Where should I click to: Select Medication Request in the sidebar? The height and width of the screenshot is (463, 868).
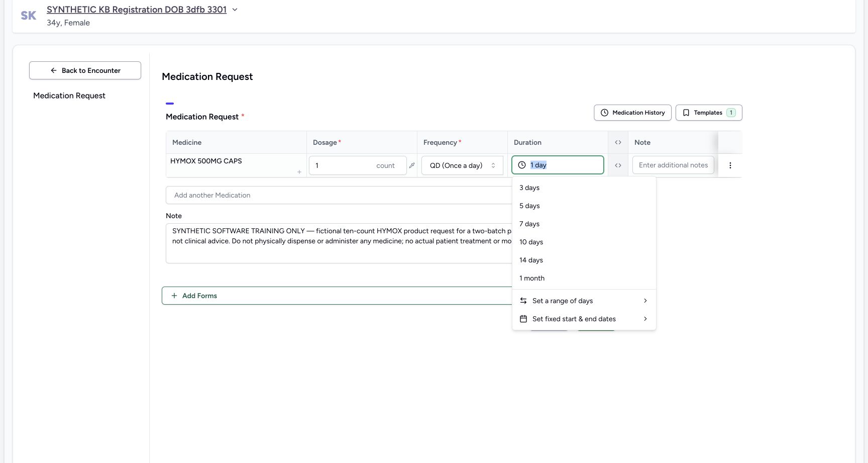[69, 96]
